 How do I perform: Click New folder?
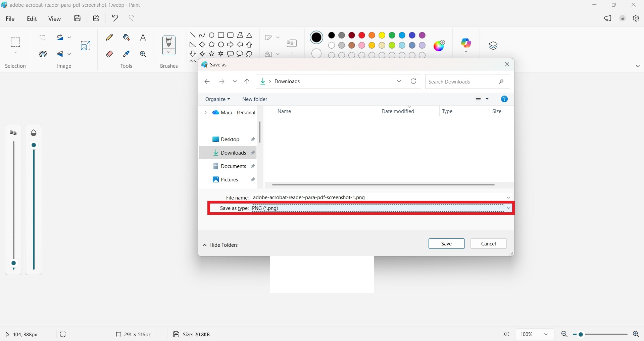pyautogui.click(x=255, y=99)
